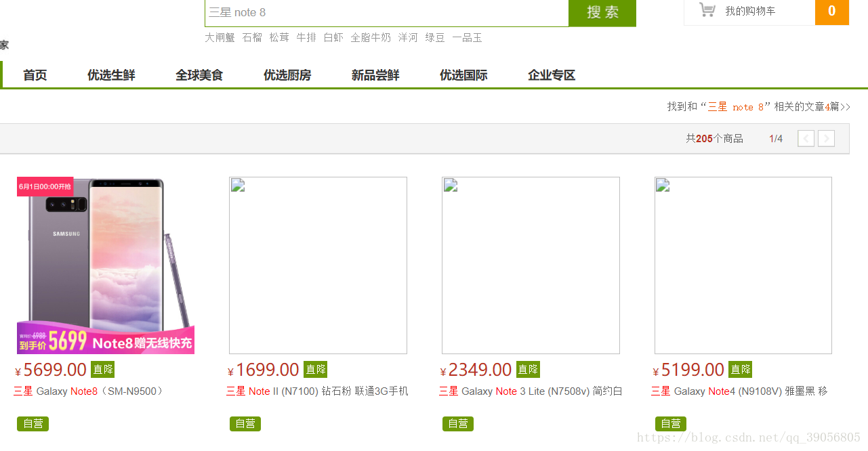Click hot keyword 洋河

(408, 38)
